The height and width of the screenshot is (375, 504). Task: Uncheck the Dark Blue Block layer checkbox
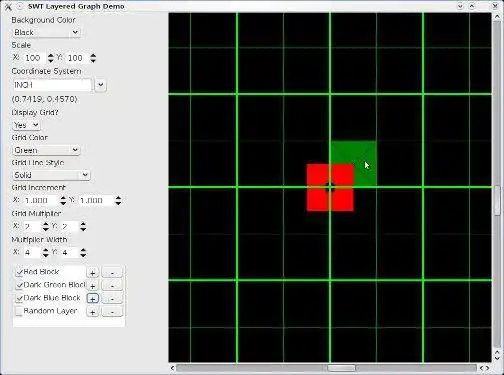[19, 298]
